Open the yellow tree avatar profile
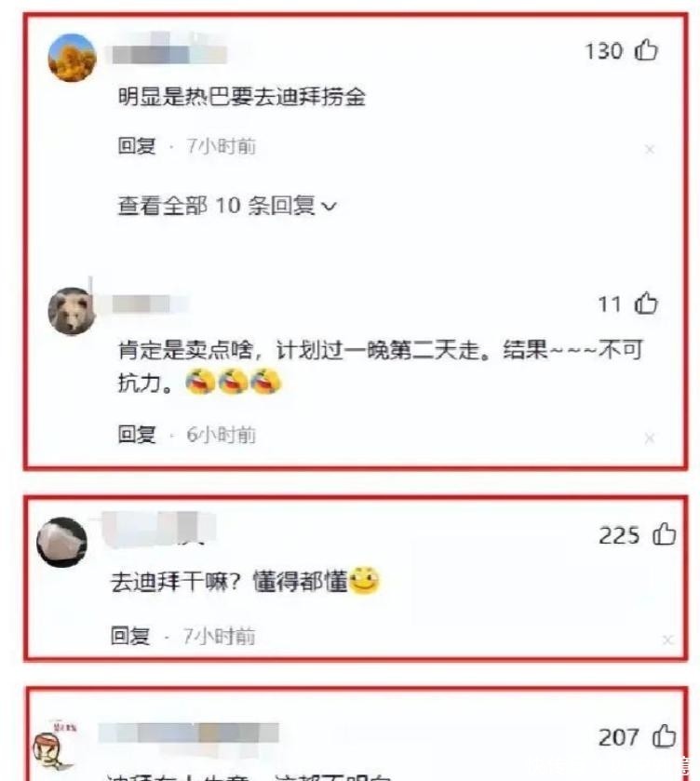Screen dimensions: 700x781 tap(72, 57)
